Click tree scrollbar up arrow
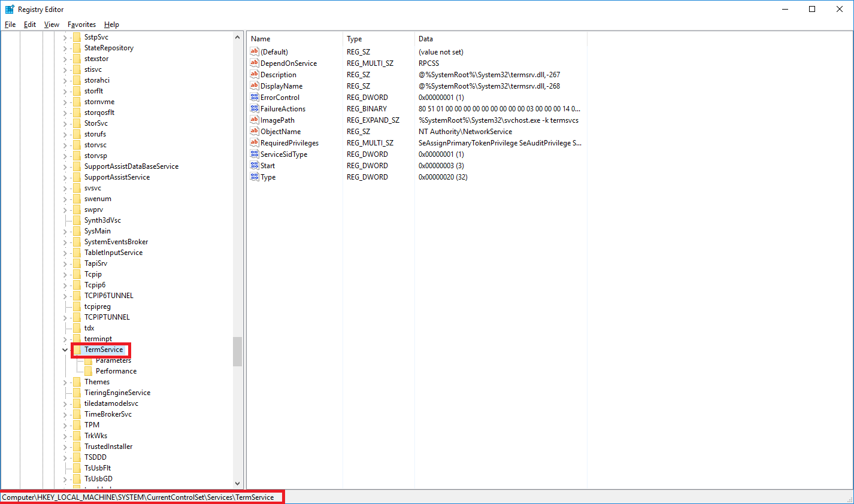This screenshot has width=854, height=504. point(237,37)
